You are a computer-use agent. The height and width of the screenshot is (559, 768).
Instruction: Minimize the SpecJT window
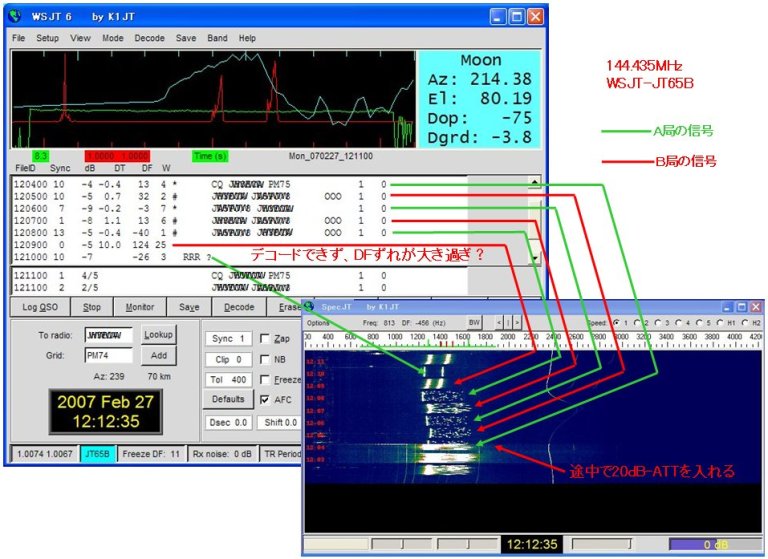(727, 307)
